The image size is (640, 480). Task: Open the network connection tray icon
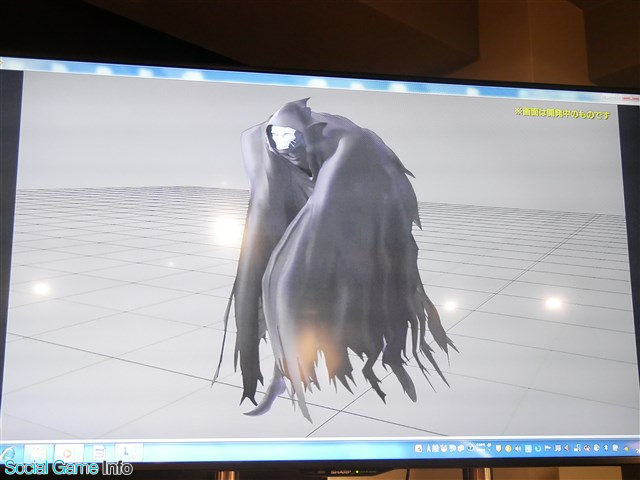tap(577, 448)
